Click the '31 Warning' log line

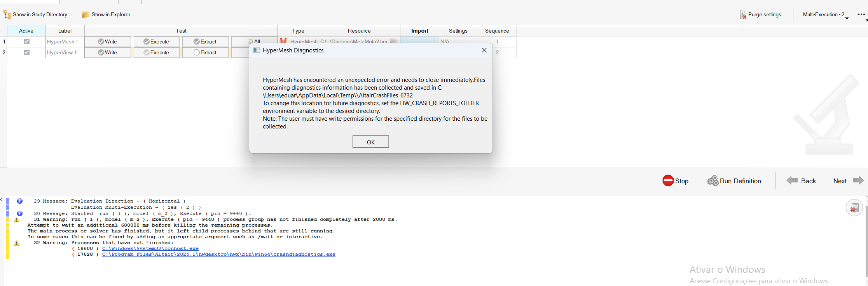tap(215, 219)
